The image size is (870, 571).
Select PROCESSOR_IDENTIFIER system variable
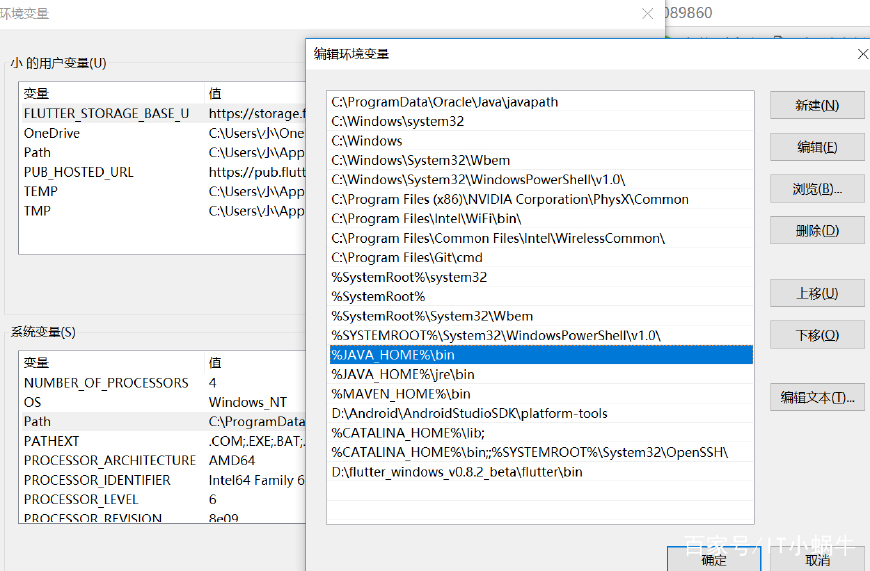click(x=164, y=480)
